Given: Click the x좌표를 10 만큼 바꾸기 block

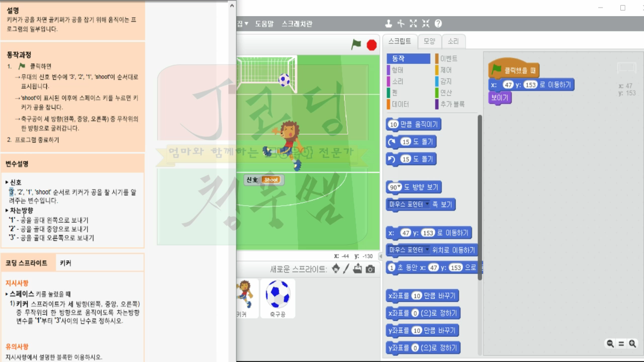Looking at the screenshot, I should pos(423,296).
